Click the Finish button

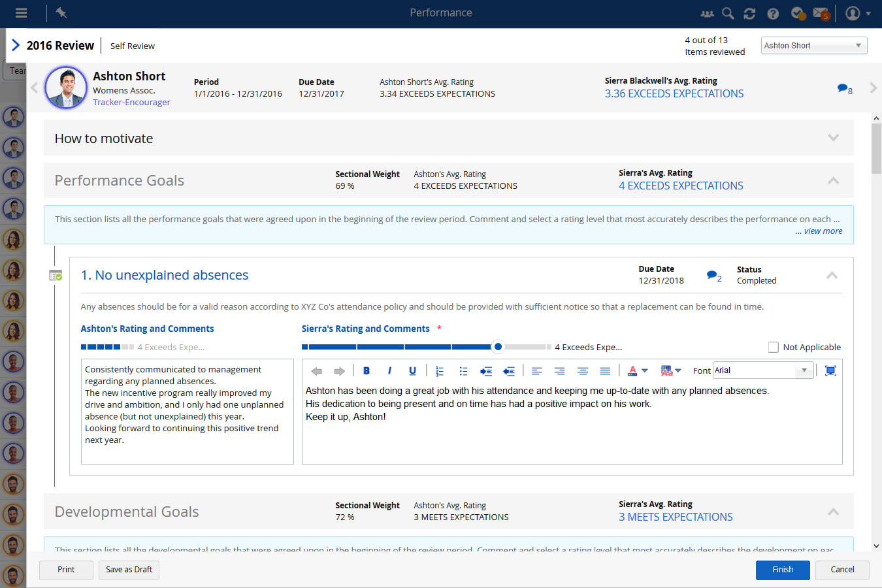782,570
